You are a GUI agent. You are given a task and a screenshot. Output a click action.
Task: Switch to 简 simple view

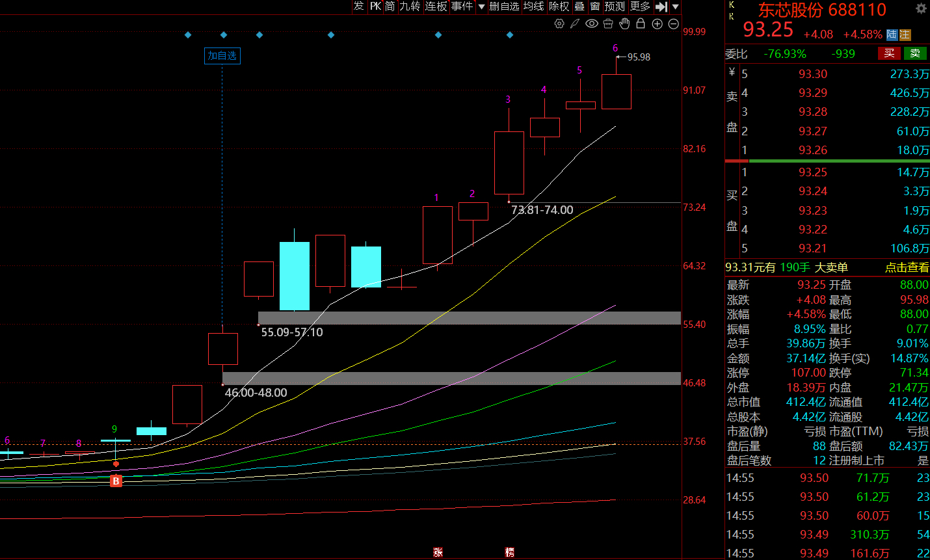[x=390, y=7]
